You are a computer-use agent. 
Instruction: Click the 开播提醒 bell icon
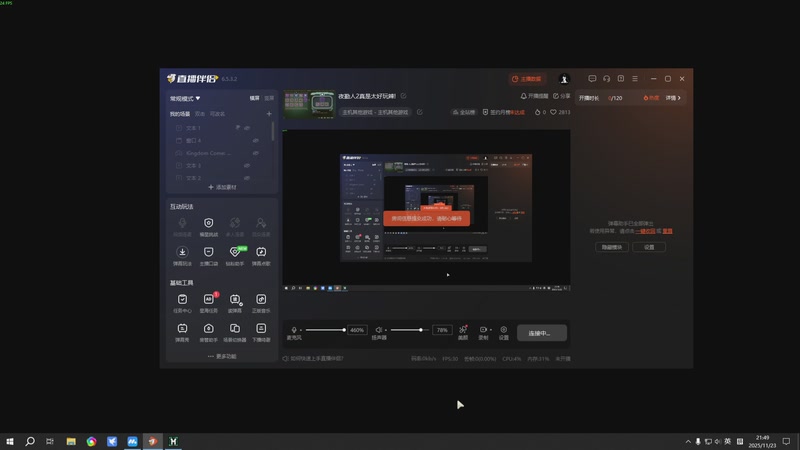(523, 96)
